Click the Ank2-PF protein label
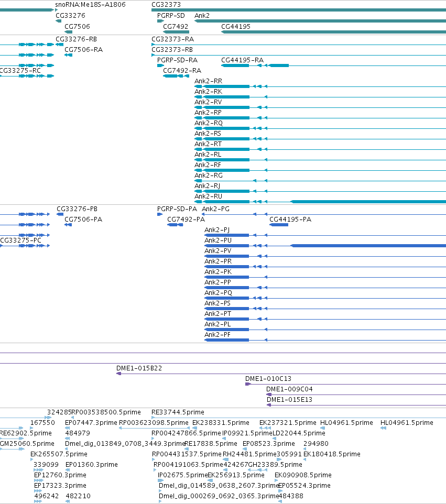Image resolution: width=446 pixels, height=504 pixels. (x=217, y=335)
